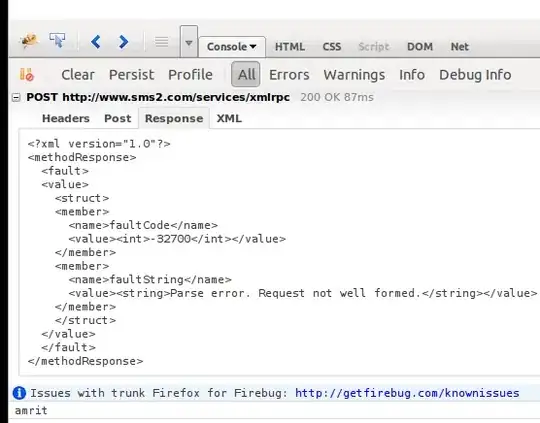540x423 pixels.
Task: Go back with the left arrow
Action: tap(96, 42)
